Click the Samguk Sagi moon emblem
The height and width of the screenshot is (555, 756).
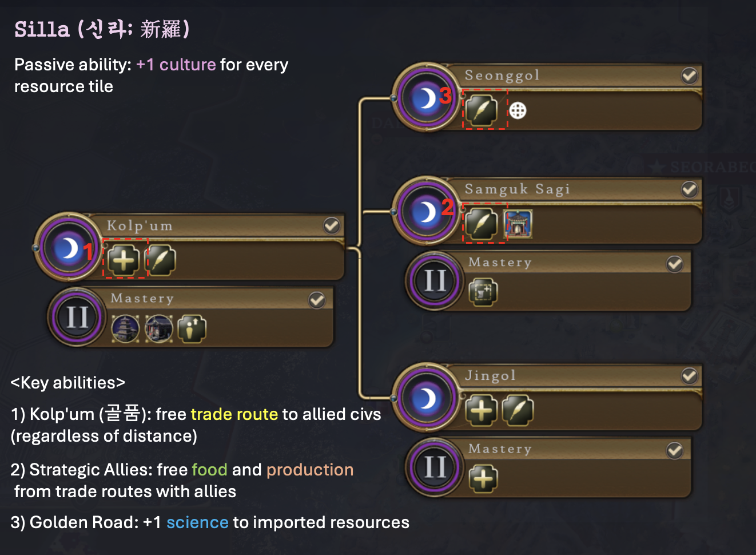[426, 212]
